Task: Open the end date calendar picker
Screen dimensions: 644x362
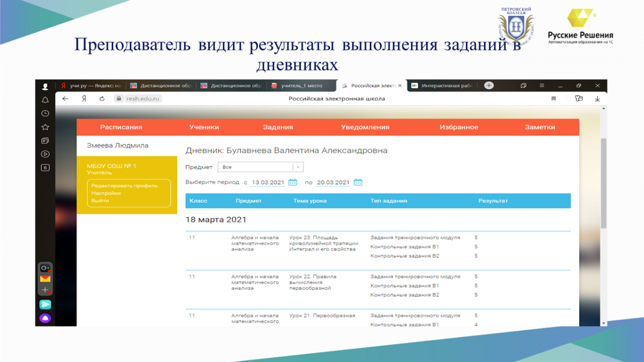Action: click(x=358, y=182)
